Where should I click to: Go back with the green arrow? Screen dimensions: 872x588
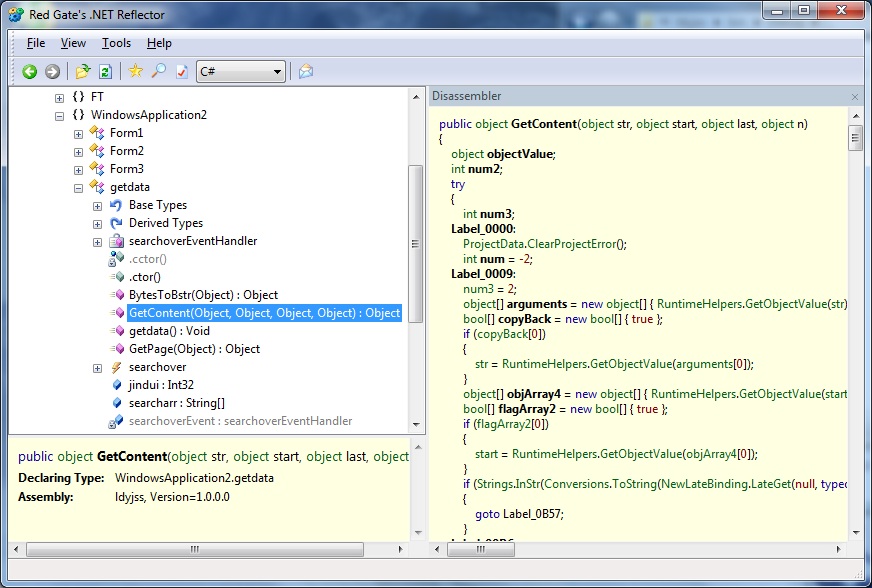tap(29, 72)
